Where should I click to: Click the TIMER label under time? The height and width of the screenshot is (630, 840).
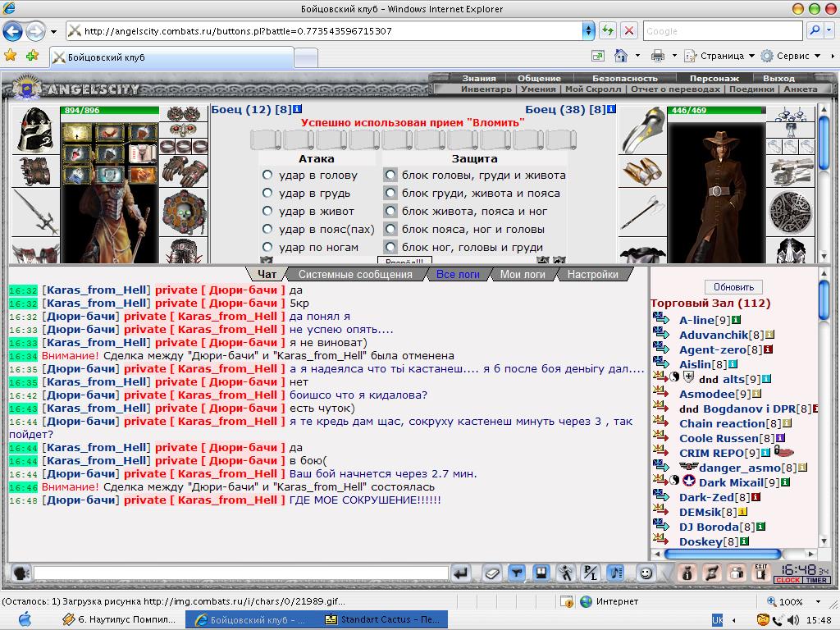point(816,580)
